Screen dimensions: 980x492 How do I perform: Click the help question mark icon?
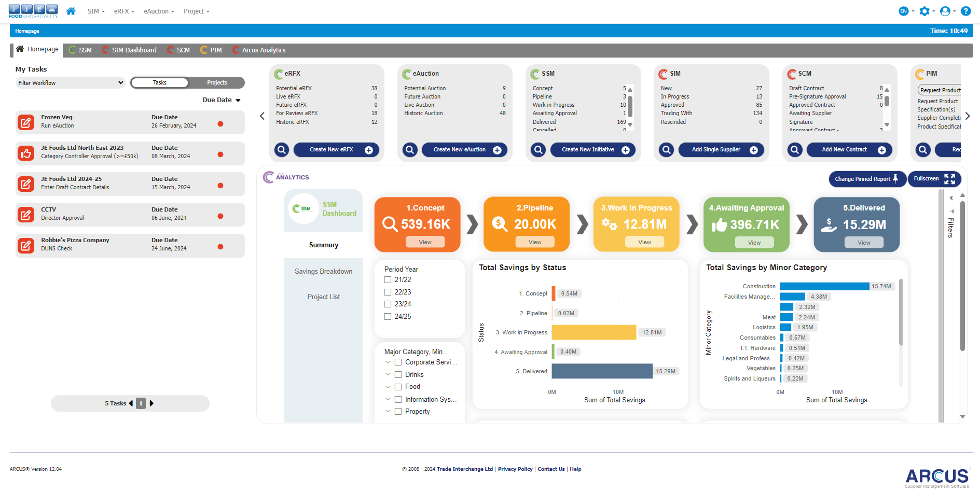pos(965,11)
